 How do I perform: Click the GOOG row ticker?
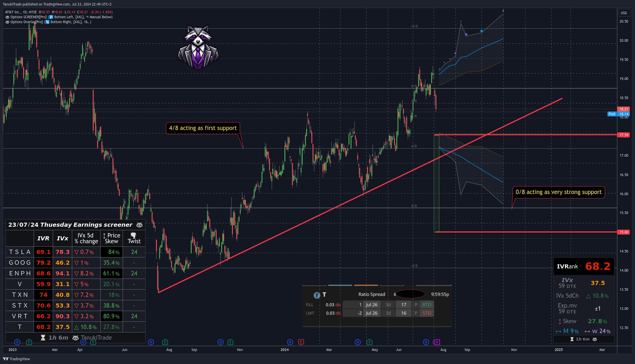[20, 263]
